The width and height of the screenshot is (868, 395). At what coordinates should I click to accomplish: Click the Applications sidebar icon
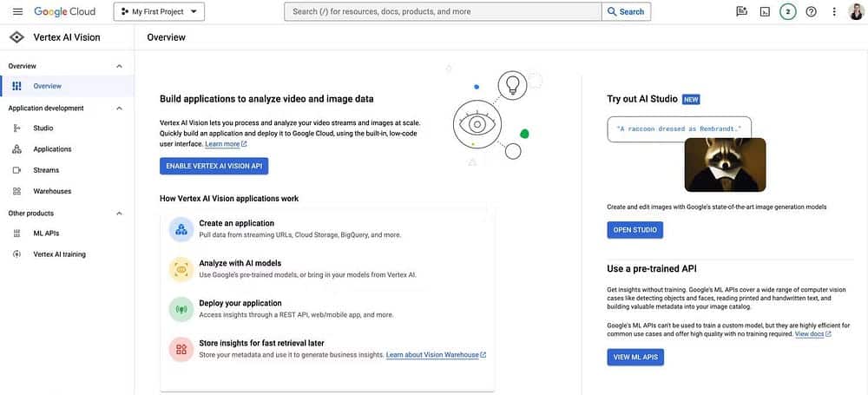pyautogui.click(x=16, y=149)
